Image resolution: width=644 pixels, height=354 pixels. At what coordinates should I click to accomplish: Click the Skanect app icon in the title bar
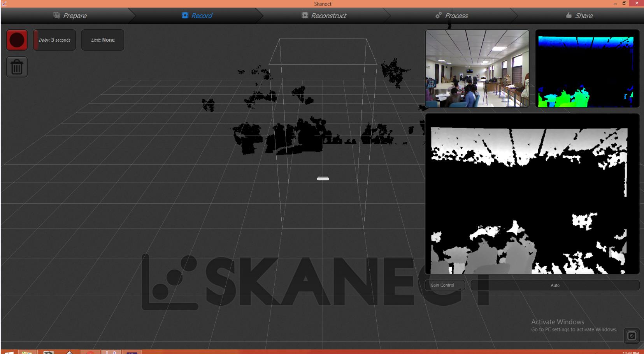pyautogui.click(x=4, y=4)
